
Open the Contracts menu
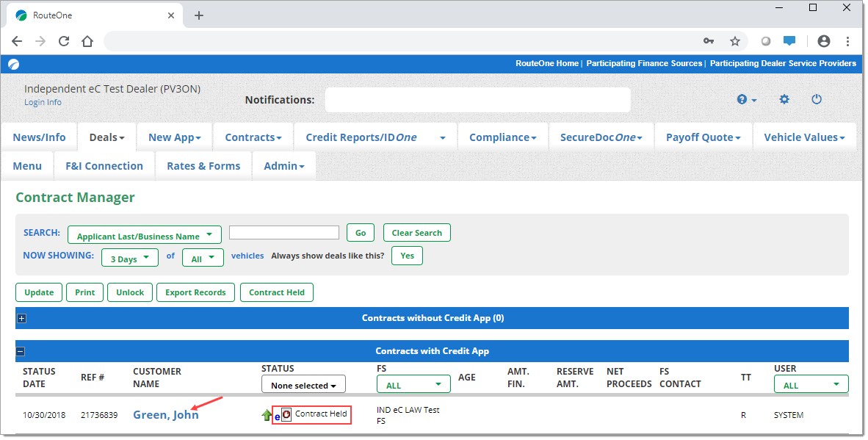pos(253,137)
